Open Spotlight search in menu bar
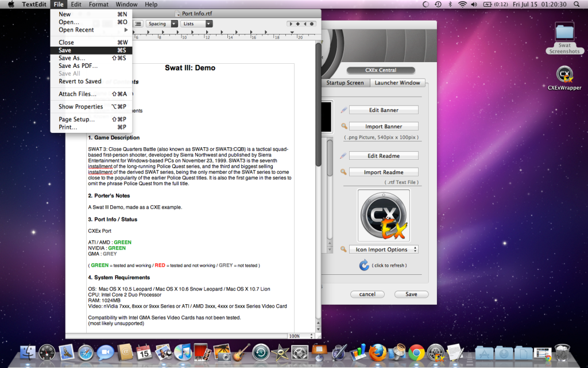 tap(577, 5)
